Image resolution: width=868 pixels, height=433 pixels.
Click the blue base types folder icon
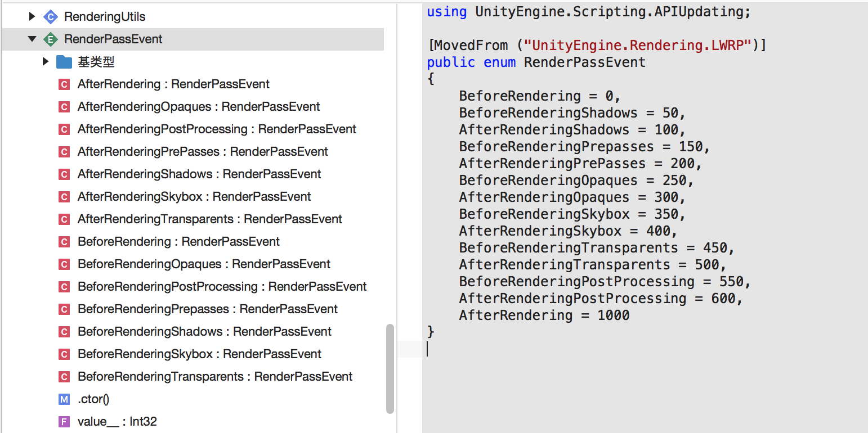(x=64, y=62)
